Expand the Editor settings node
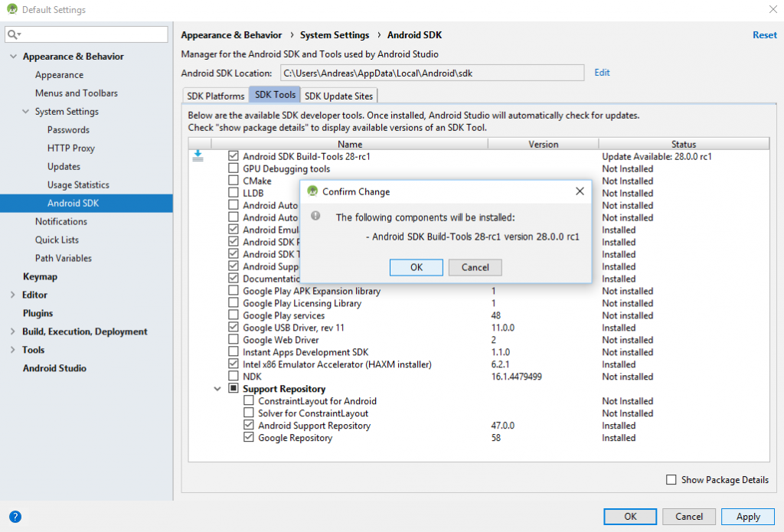The image size is (784, 532). (x=13, y=295)
